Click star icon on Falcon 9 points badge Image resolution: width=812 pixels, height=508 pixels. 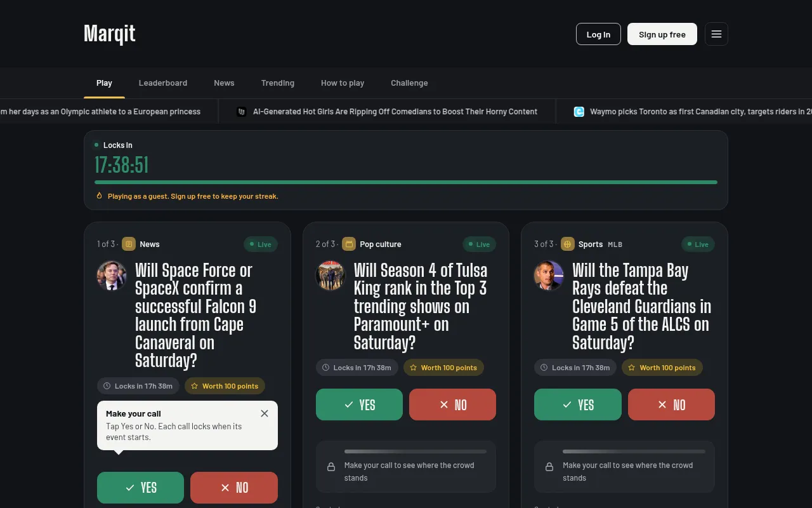pyautogui.click(x=195, y=386)
